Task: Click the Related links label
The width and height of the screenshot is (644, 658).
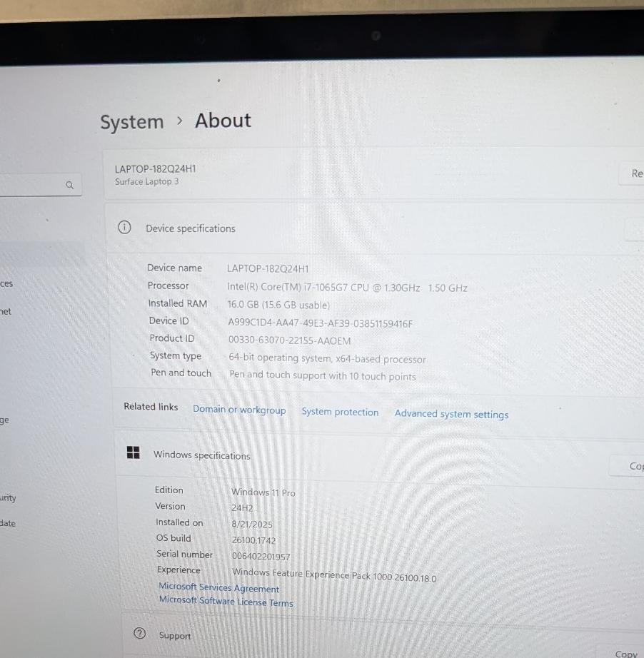Action: click(x=151, y=407)
